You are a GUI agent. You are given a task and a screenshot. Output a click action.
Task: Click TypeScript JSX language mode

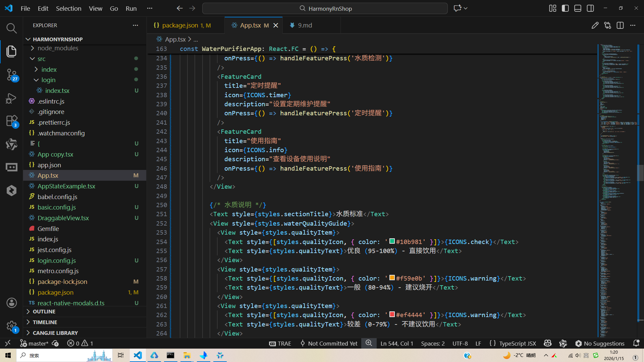pyautogui.click(x=517, y=343)
